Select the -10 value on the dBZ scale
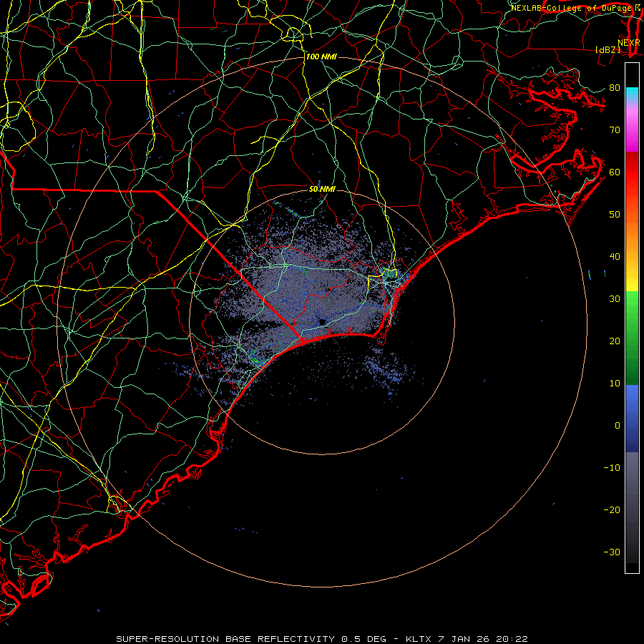This screenshot has height=644, width=644. 612,468
